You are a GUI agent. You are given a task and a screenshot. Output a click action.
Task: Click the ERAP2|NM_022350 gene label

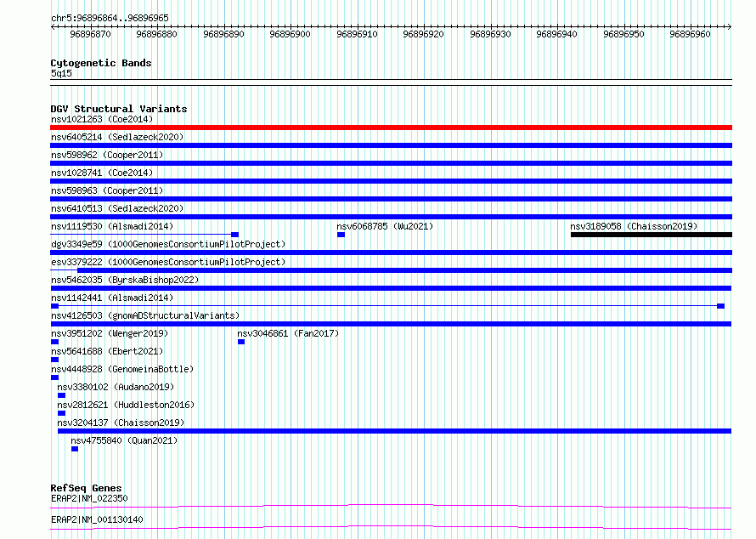coord(89,498)
